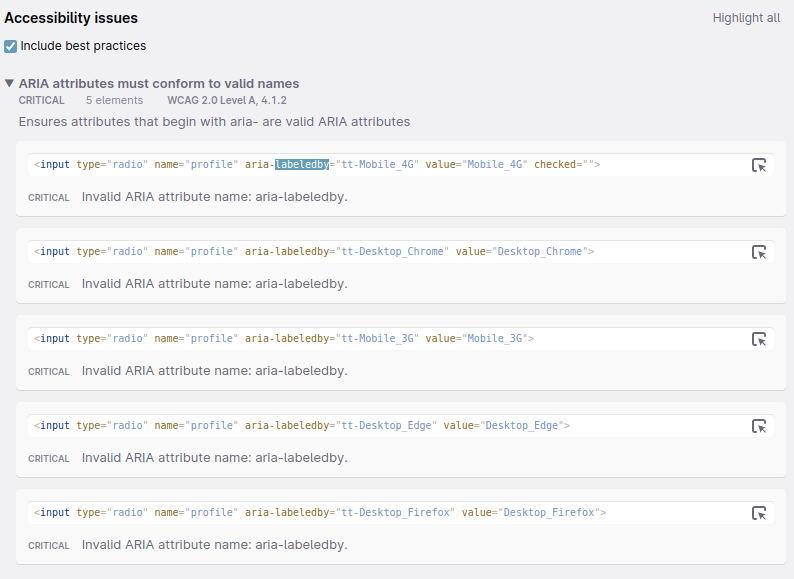The width and height of the screenshot is (794, 579).
Task: Click the selected 'labeledby' highlighted text
Action: tap(302, 165)
